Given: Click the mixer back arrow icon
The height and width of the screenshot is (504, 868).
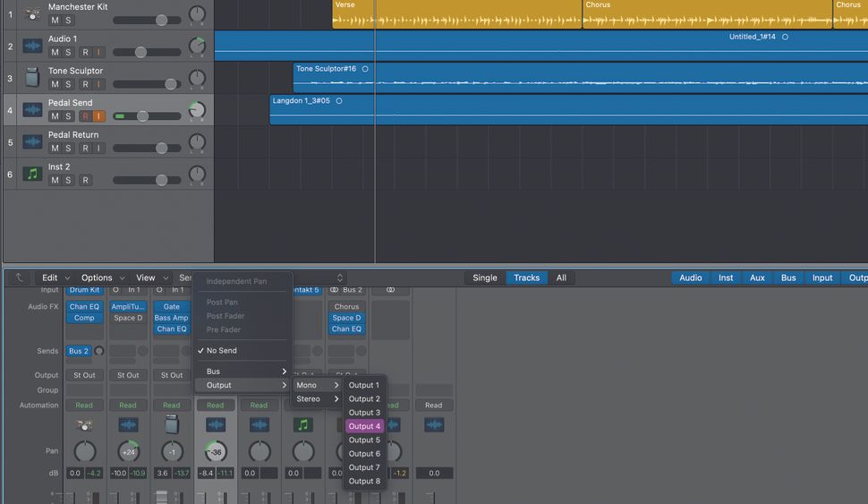Looking at the screenshot, I should [x=19, y=278].
